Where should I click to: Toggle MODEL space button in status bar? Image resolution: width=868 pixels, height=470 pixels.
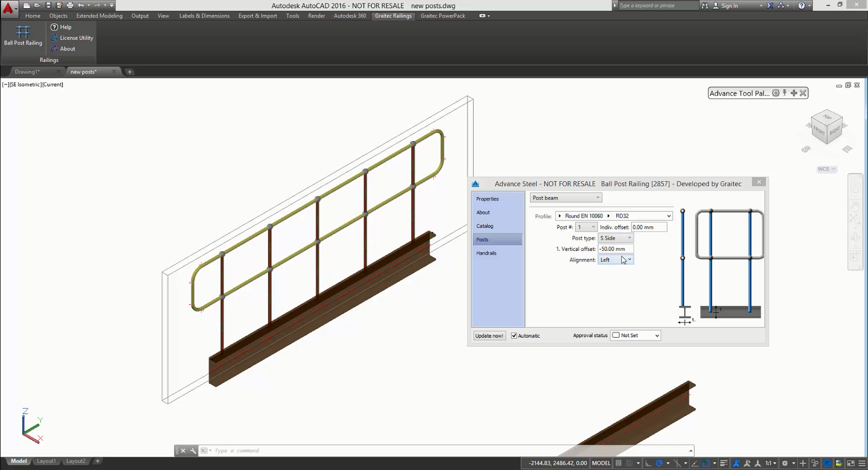coord(601,463)
